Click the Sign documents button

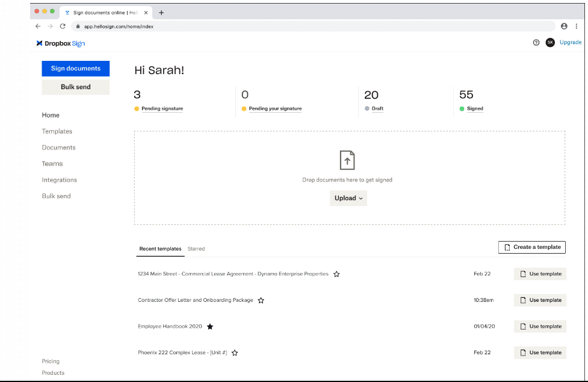75,68
